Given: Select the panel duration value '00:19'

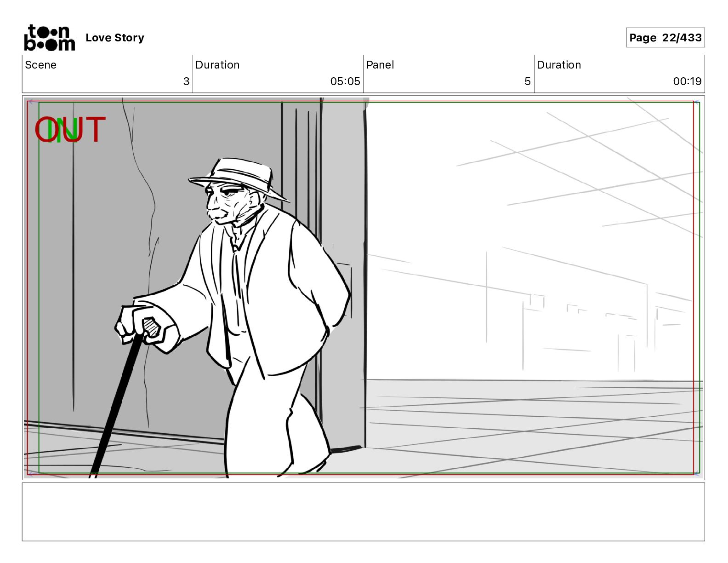Looking at the screenshot, I should (x=687, y=81).
